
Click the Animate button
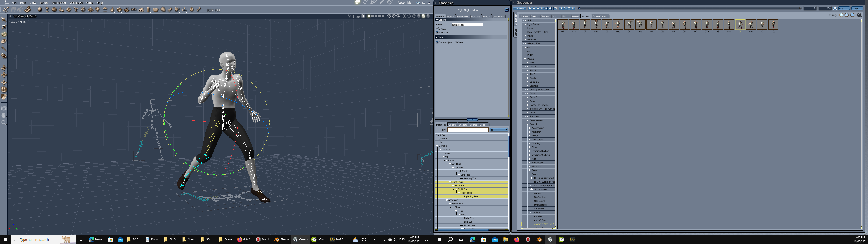click(519, 8)
